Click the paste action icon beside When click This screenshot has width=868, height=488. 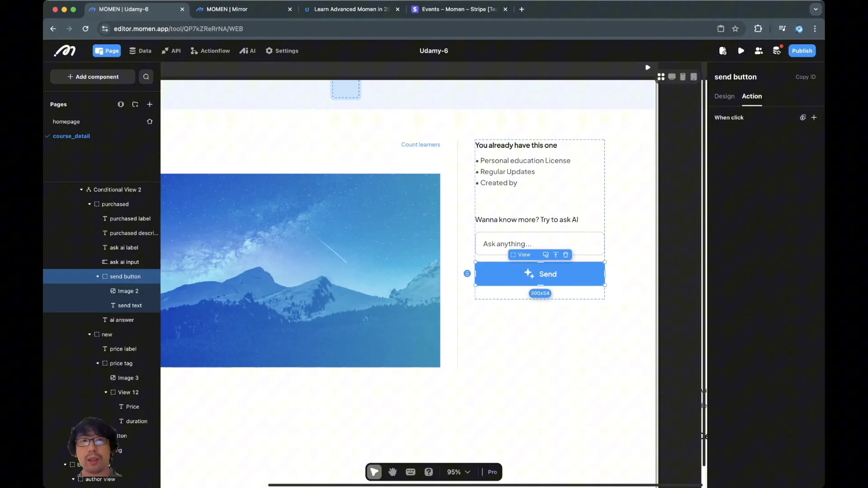click(803, 117)
